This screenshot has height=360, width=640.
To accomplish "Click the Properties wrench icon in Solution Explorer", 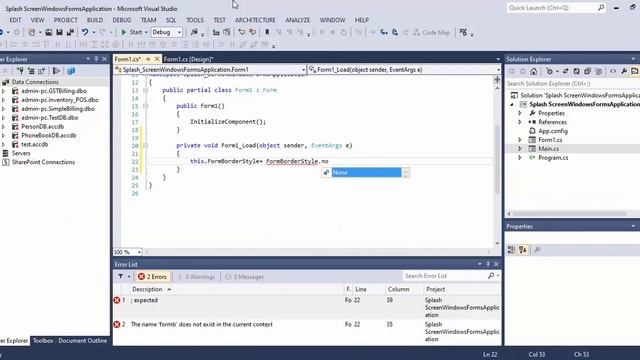I will (624, 71).
